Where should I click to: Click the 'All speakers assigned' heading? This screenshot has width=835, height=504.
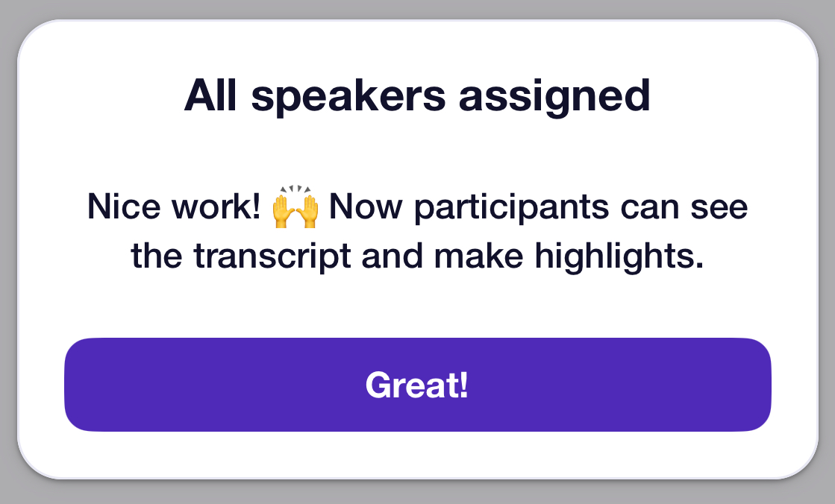pyautogui.click(x=418, y=95)
